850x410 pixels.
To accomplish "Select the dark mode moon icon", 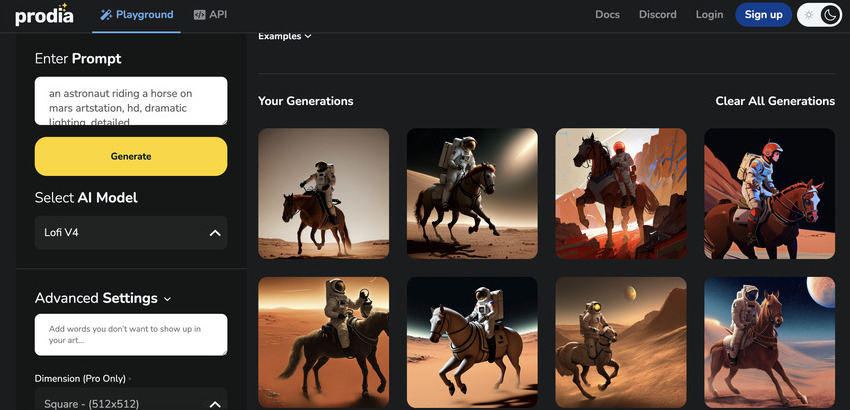I will (830, 15).
